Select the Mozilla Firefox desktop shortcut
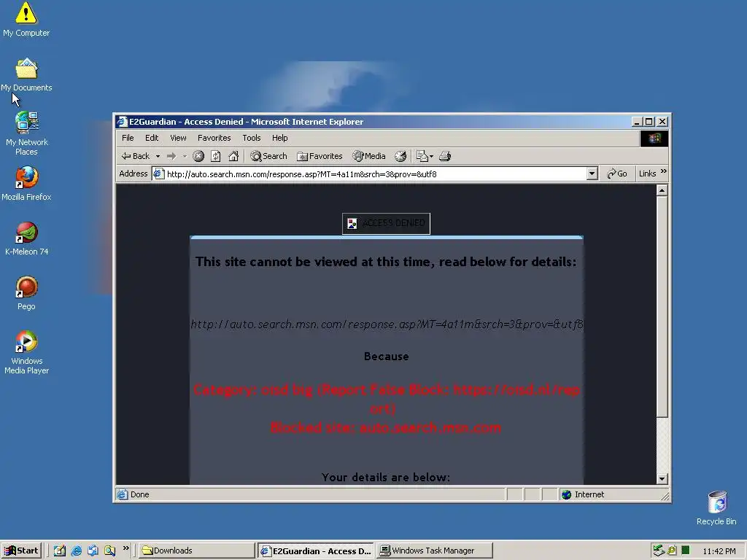 [26, 184]
